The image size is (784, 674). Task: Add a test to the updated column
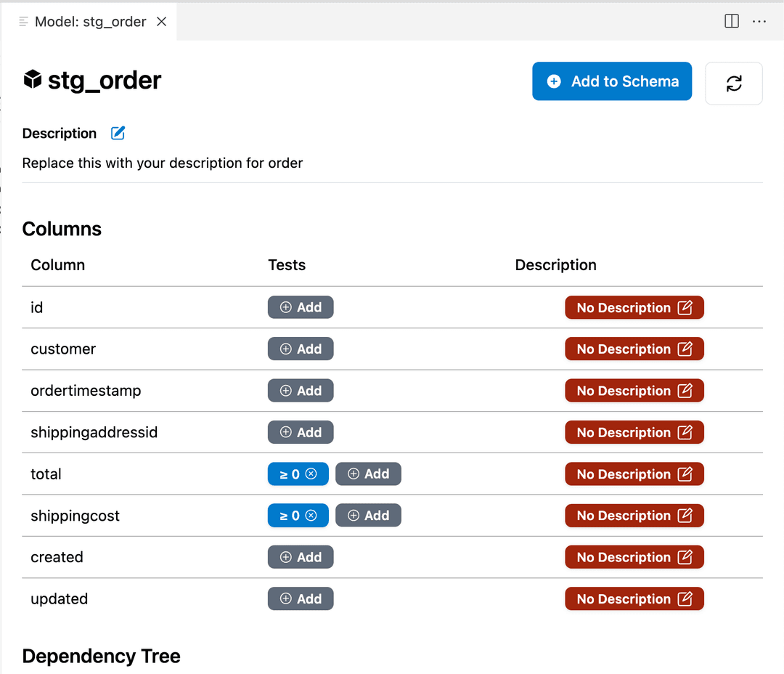coord(301,599)
